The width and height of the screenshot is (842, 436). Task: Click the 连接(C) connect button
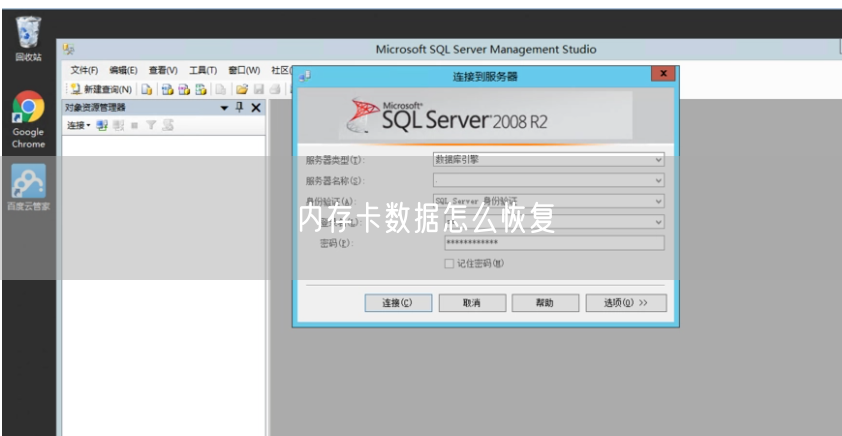(x=397, y=302)
